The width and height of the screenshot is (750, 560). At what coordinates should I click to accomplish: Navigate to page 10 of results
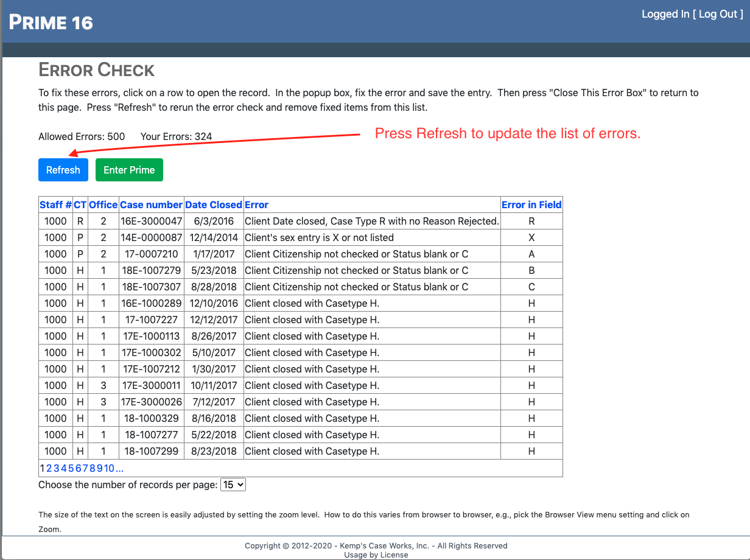(x=110, y=469)
